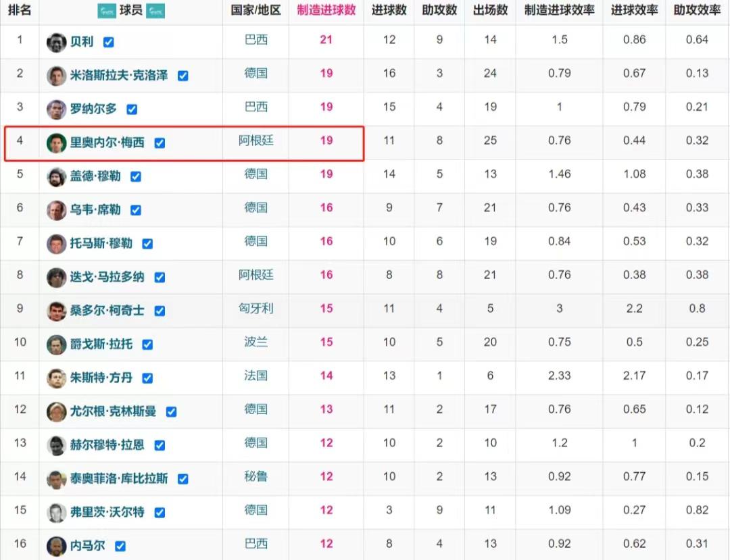Click value 24 in 米洛斯拉夫·克洛泽's row

(490, 74)
